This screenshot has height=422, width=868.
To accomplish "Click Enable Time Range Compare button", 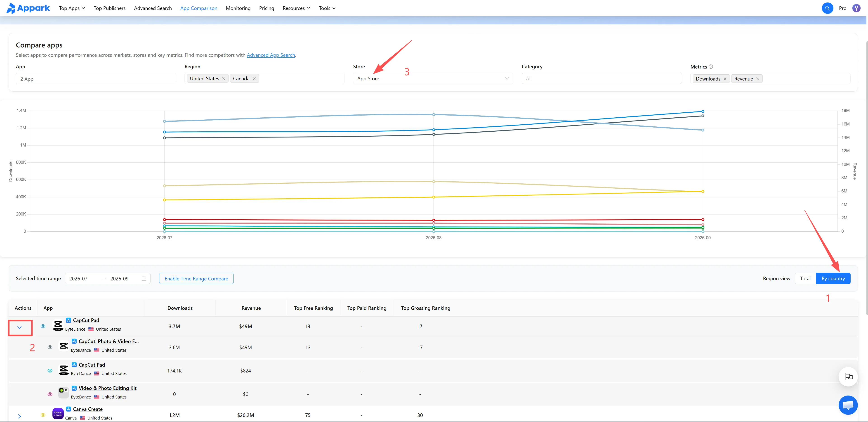I will click(196, 278).
